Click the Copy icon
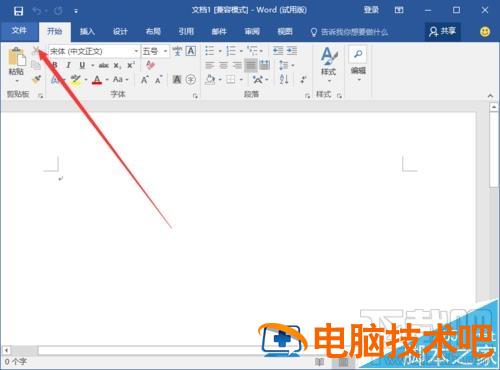The image size is (500, 370). (x=36, y=65)
